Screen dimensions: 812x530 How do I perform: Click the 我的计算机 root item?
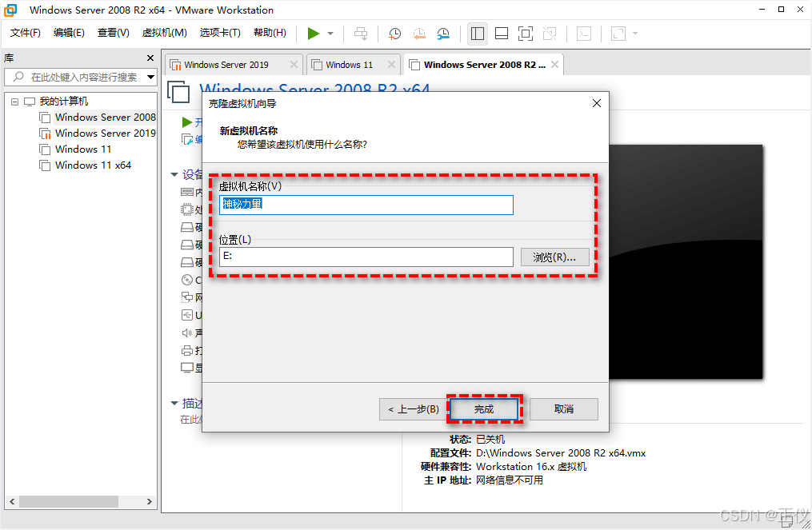click(x=64, y=102)
